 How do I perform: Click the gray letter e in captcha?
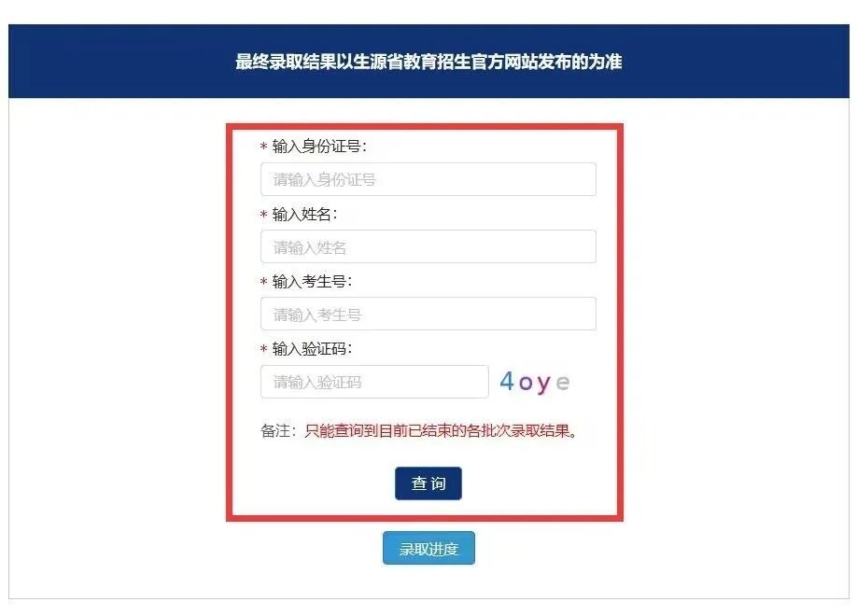563,383
